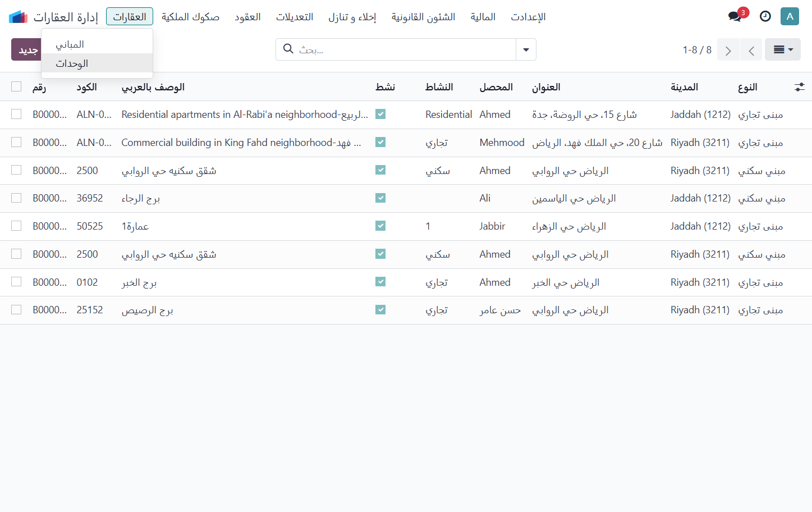Open the صكوك الملكية menu
Viewport: 812px width, 512px height.
coord(190,17)
